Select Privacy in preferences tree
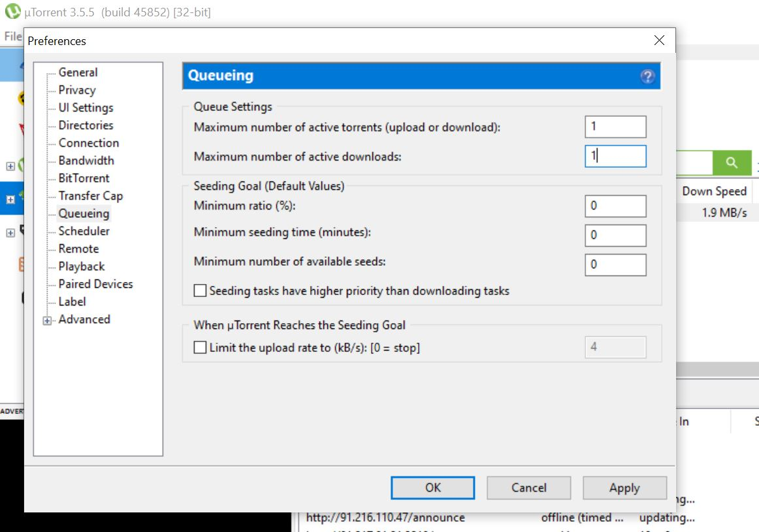Screen dimensions: 759x532 coord(77,90)
